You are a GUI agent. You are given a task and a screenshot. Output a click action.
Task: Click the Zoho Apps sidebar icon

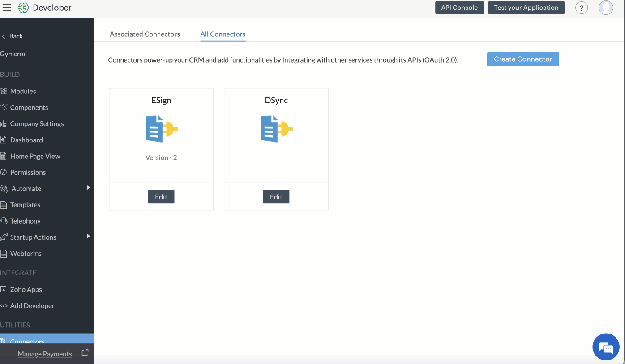click(4, 289)
